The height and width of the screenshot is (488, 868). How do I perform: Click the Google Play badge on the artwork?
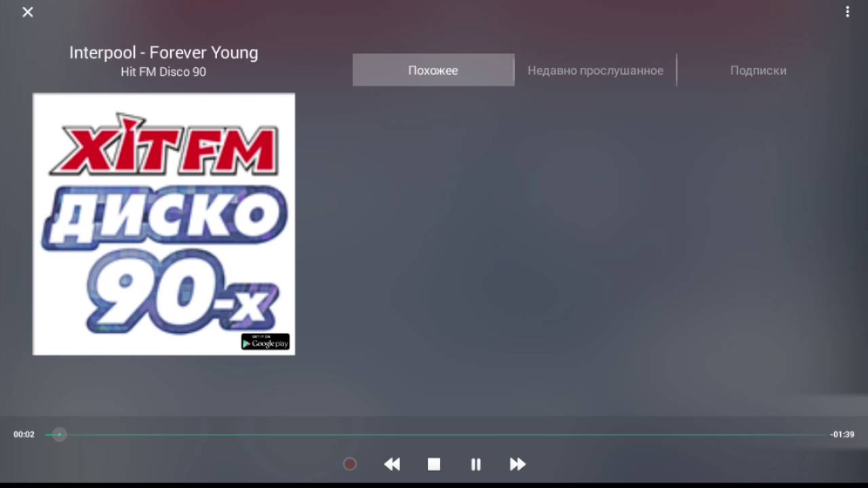pyautogui.click(x=265, y=342)
